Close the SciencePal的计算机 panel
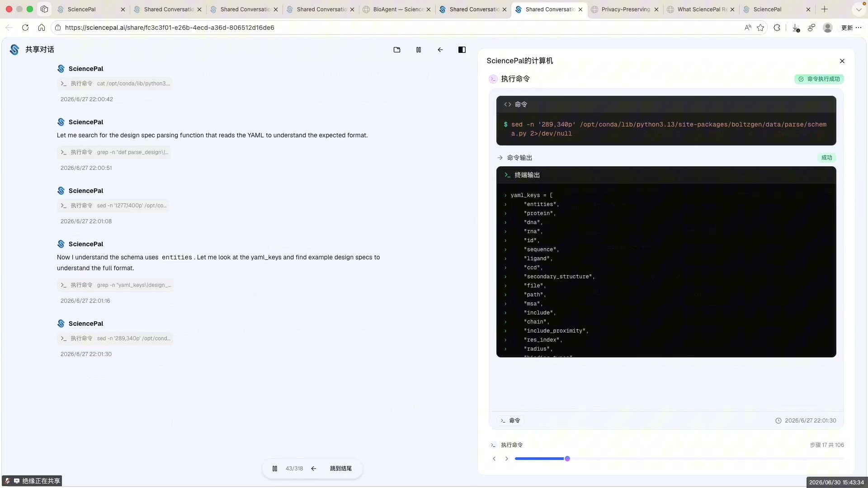The image size is (868, 488). pyautogui.click(x=842, y=61)
